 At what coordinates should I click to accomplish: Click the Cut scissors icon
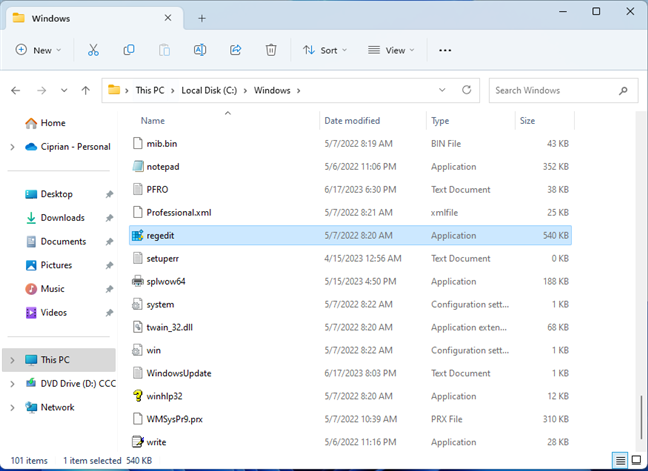point(93,50)
